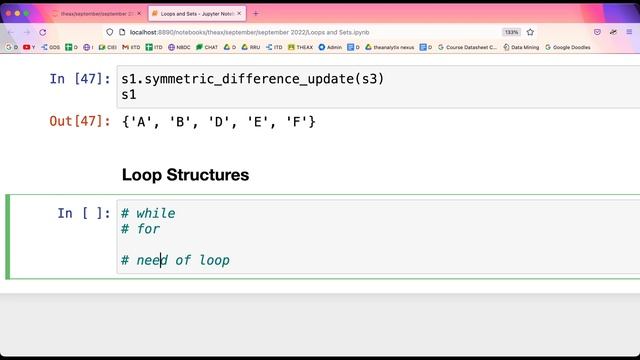Open the CHAT bookmark
Screen dimensions: 640x360
(207, 47)
